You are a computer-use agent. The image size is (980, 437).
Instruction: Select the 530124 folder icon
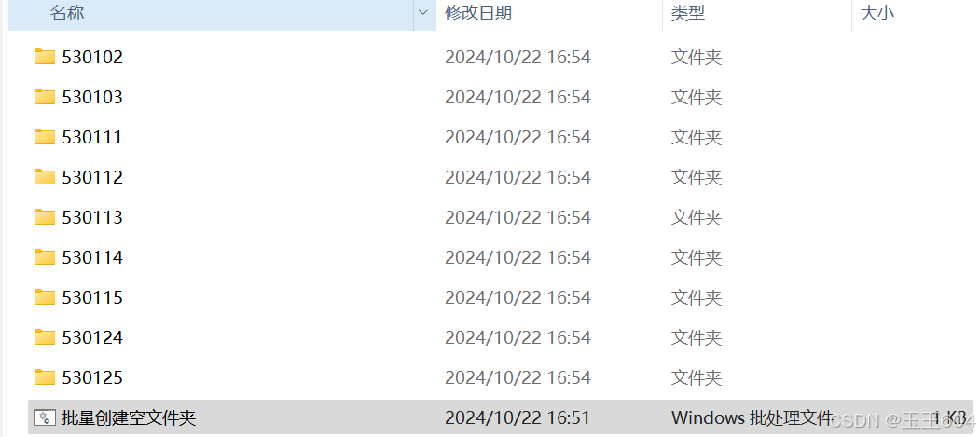[x=45, y=337]
